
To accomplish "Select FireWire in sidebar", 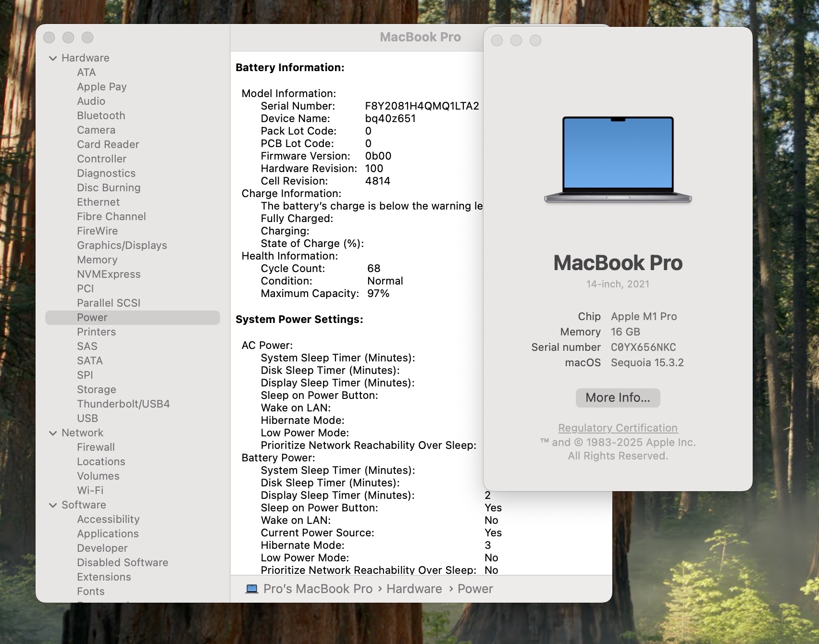I will click(98, 231).
